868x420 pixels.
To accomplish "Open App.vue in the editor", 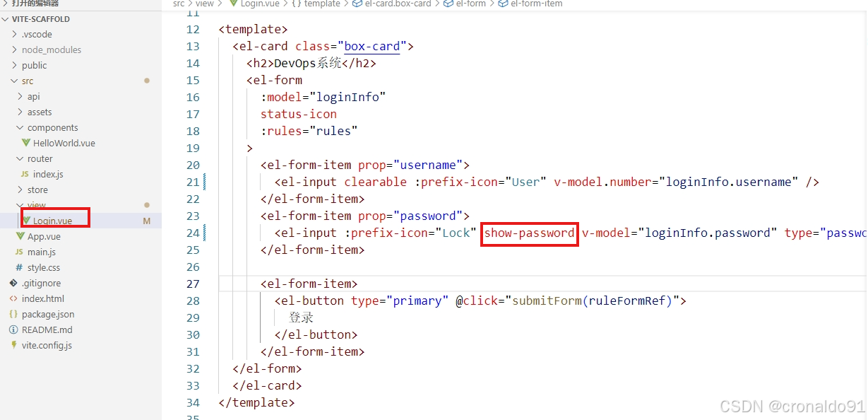I will point(44,236).
